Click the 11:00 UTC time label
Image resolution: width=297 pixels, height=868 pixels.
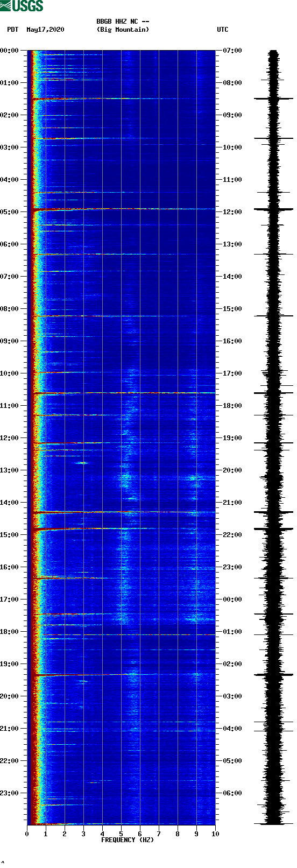pyautogui.click(x=232, y=180)
